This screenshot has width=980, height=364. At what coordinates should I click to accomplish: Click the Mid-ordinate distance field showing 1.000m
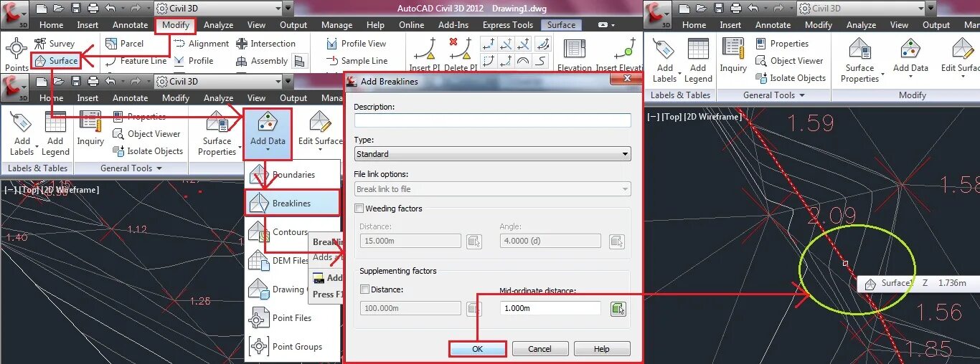coord(550,309)
